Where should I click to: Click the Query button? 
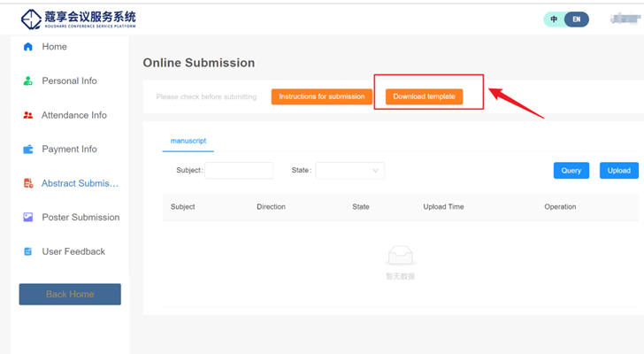point(571,171)
